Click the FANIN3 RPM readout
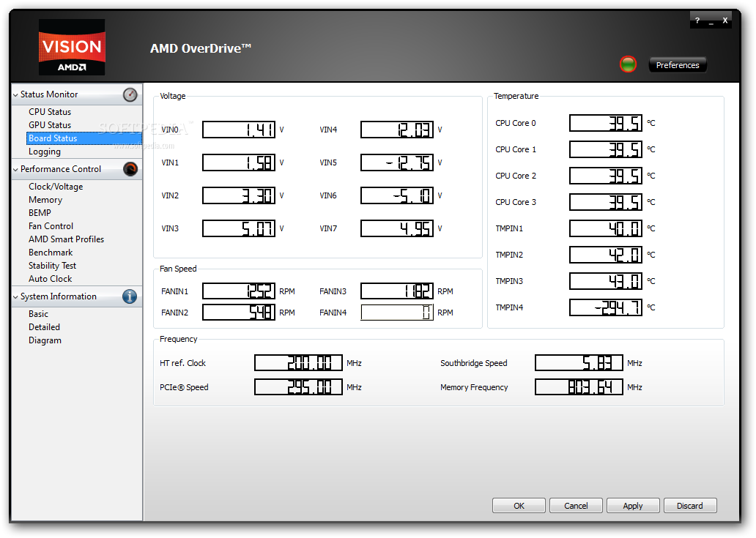 pos(397,291)
